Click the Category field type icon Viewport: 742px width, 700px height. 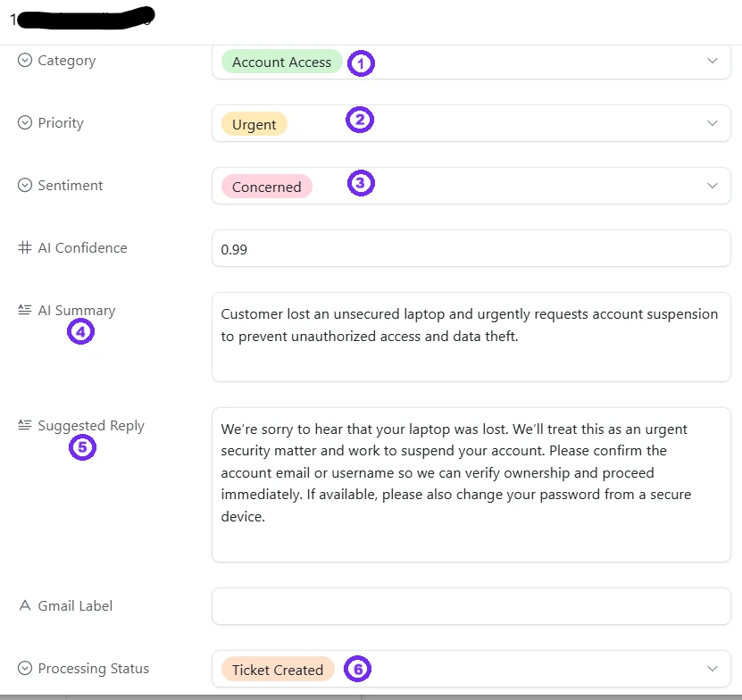click(25, 60)
